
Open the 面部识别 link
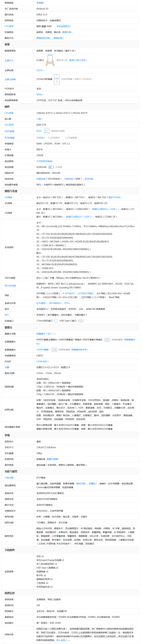tap(59, 38)
